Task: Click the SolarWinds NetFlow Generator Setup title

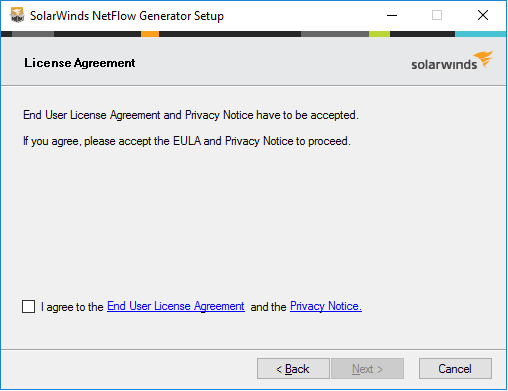Action: [x=127, y=16]
